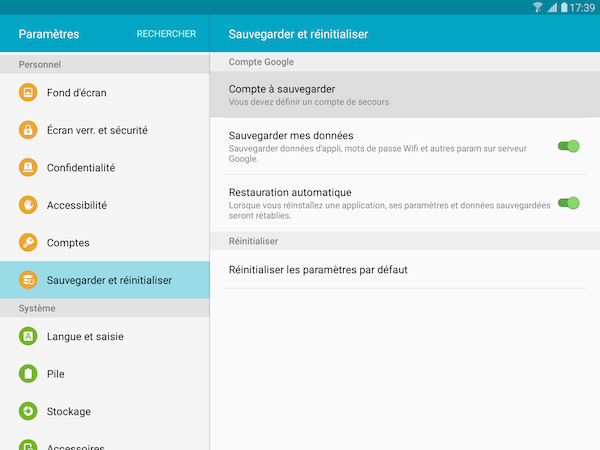This screenshot has height=450, width=600.
Task: Tap the 17:39 clock in status bar
Action: click(x=582, y=8)
